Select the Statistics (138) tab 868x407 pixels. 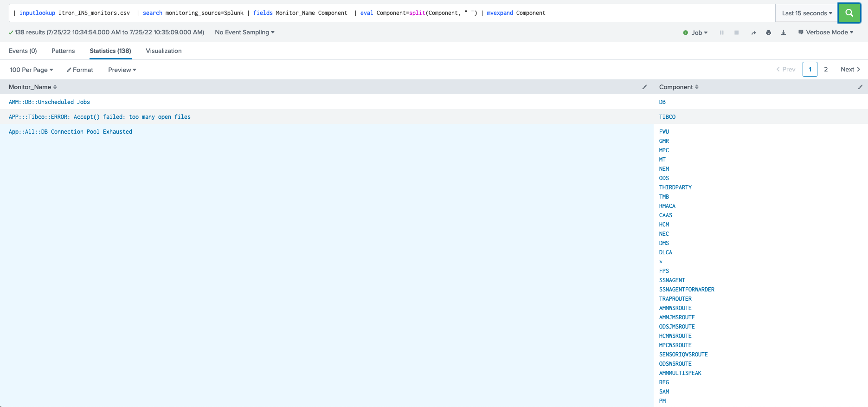110,51
